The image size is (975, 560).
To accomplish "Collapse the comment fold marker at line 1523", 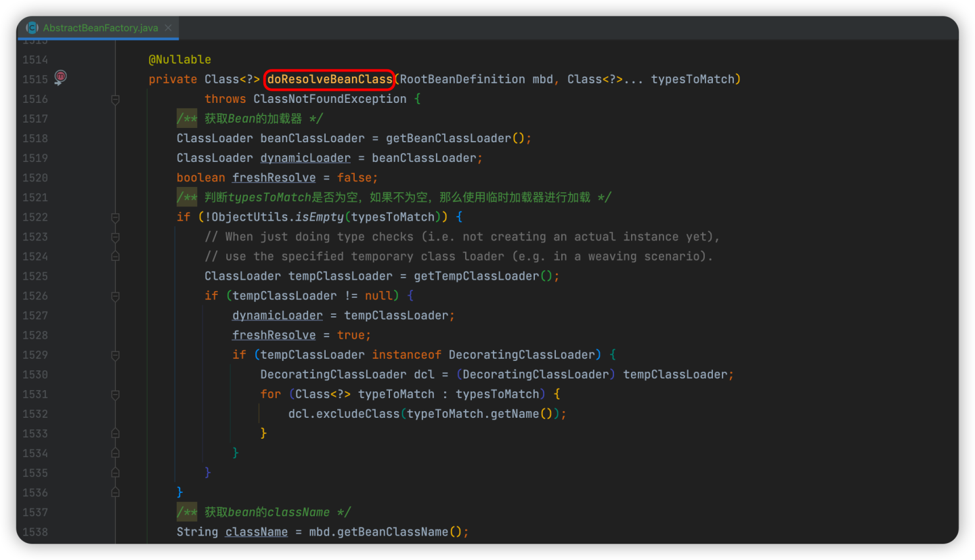I will [115, 237].
